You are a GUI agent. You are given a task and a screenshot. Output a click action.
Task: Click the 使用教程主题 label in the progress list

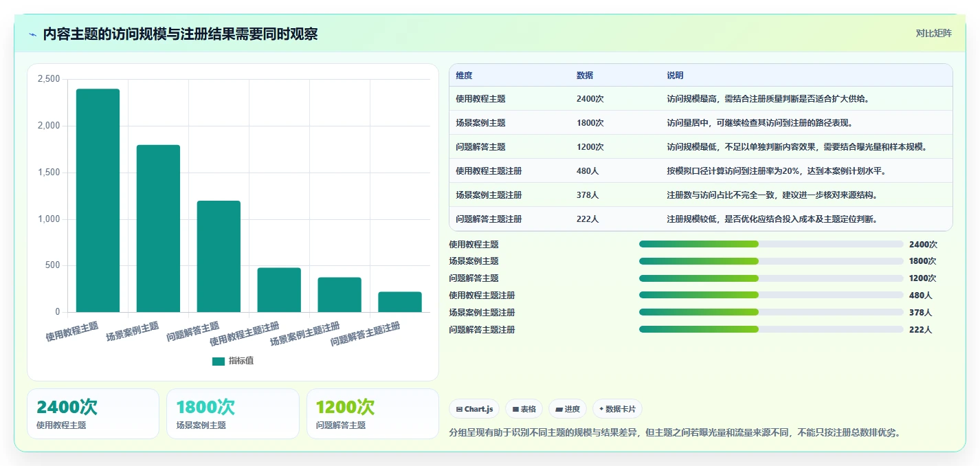[x=474, y=244]
